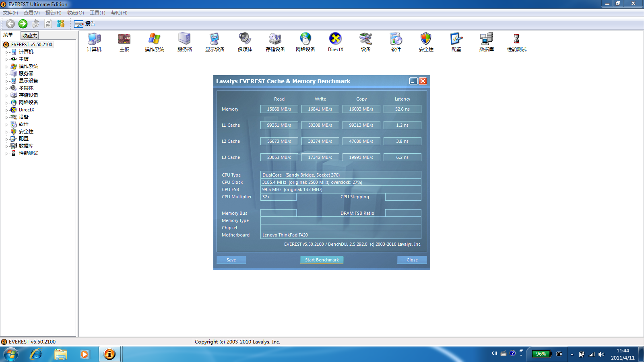Click the CPU Multiplier 32x field
The height and width of the screenshot is (362, 644).
tap(279, 197)
